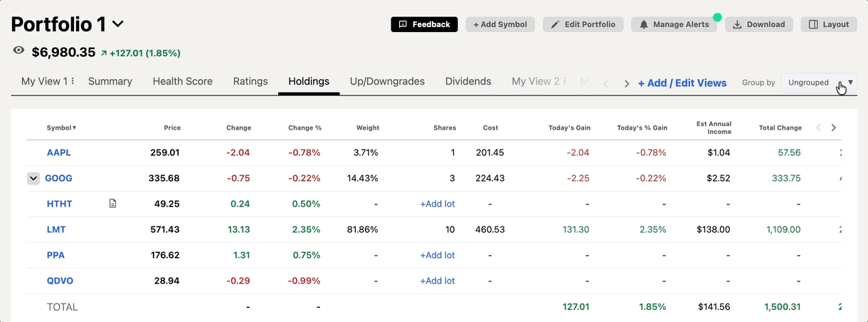
Task: Open Add / Edit Views link
Action: point(682,83)
